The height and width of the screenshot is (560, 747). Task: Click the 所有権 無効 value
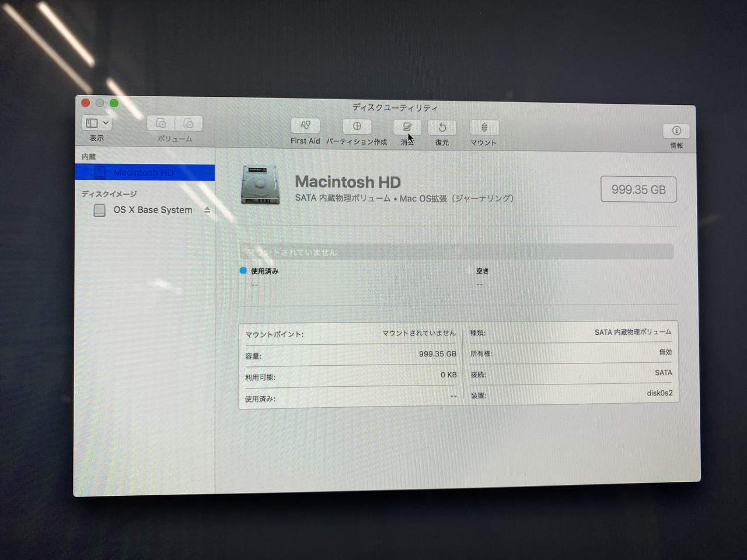(x=665, y=352)
